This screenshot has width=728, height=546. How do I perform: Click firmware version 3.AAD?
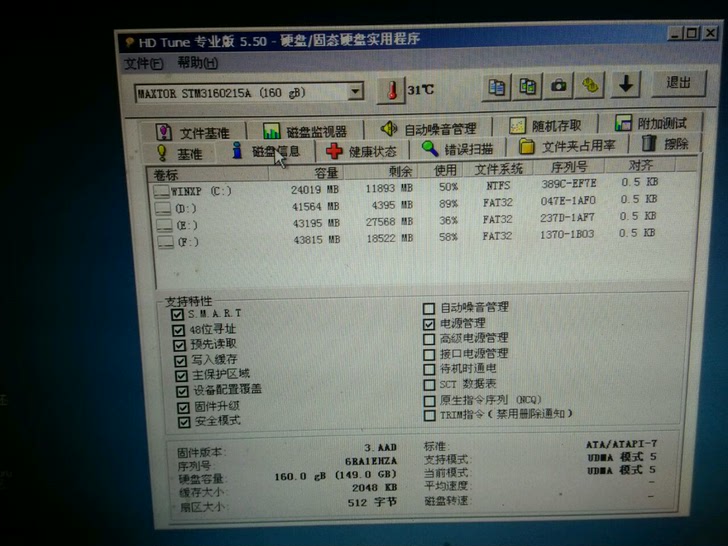pyautogui.click(x=380, y=448)
